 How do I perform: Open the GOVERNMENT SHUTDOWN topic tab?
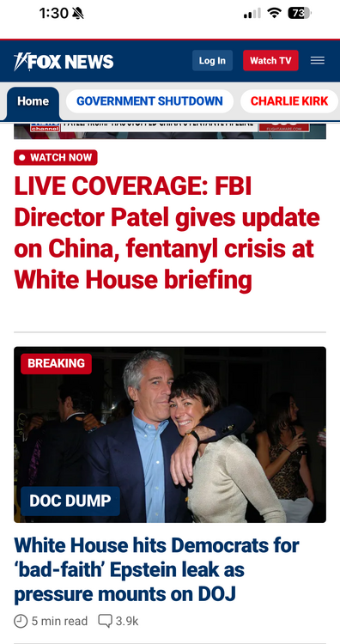pos(149,101)
